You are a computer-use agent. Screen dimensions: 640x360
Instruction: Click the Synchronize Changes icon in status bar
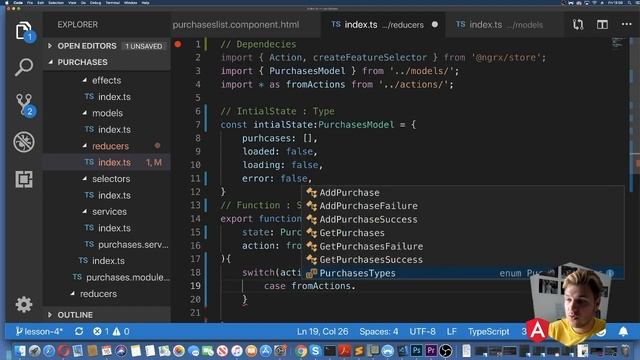click(x=79, y=331)
